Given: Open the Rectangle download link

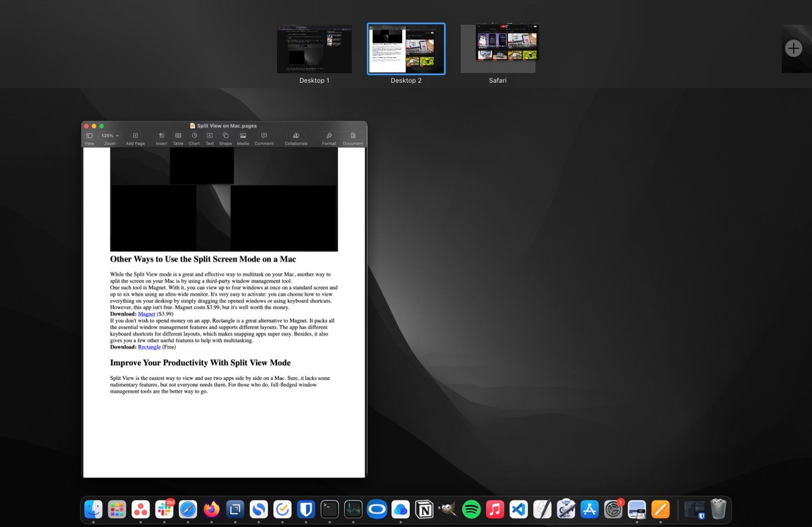Looking at the screenshot, I should (x=149, y=347).
